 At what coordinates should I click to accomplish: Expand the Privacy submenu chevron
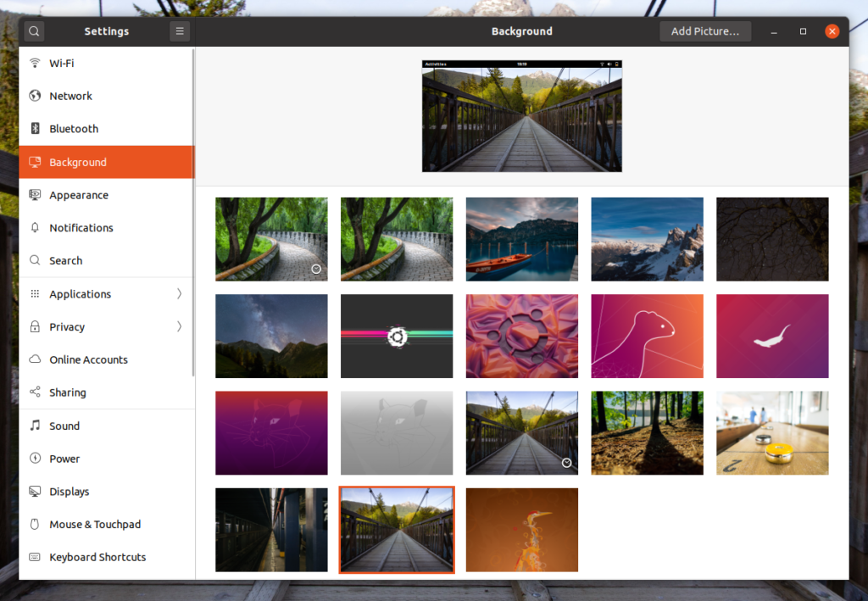[179, 326]
